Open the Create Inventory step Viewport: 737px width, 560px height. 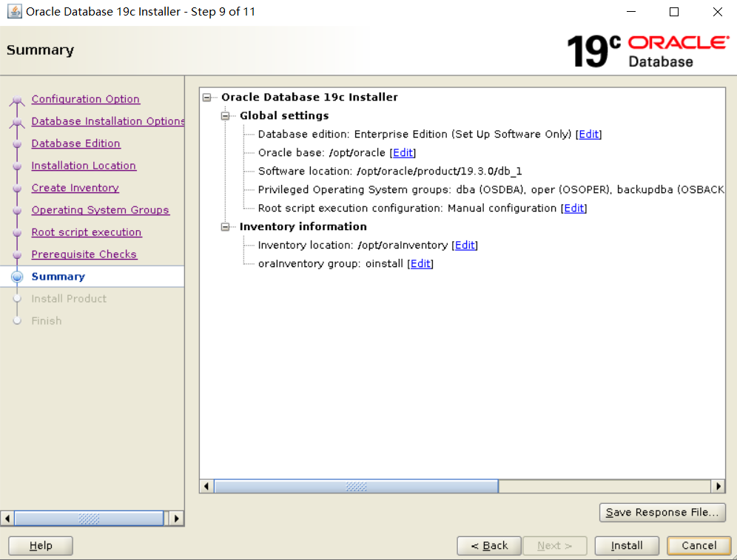click(x=75, y=187)
